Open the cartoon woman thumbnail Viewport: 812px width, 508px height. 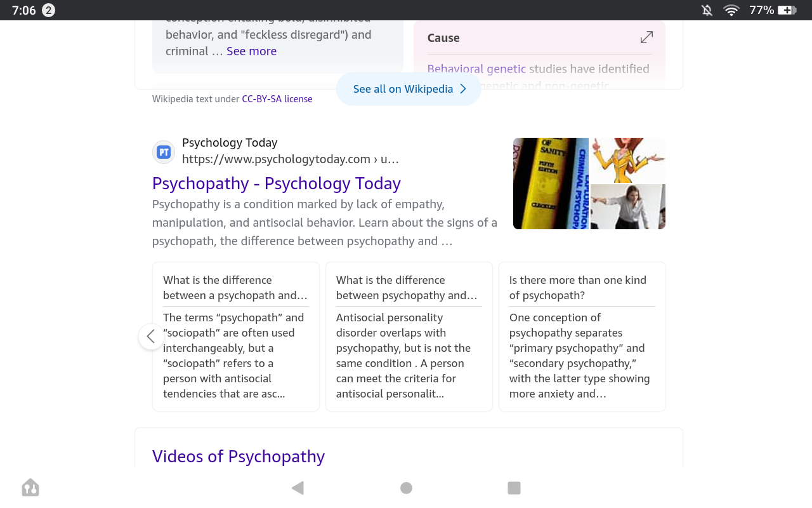point(628,160)
